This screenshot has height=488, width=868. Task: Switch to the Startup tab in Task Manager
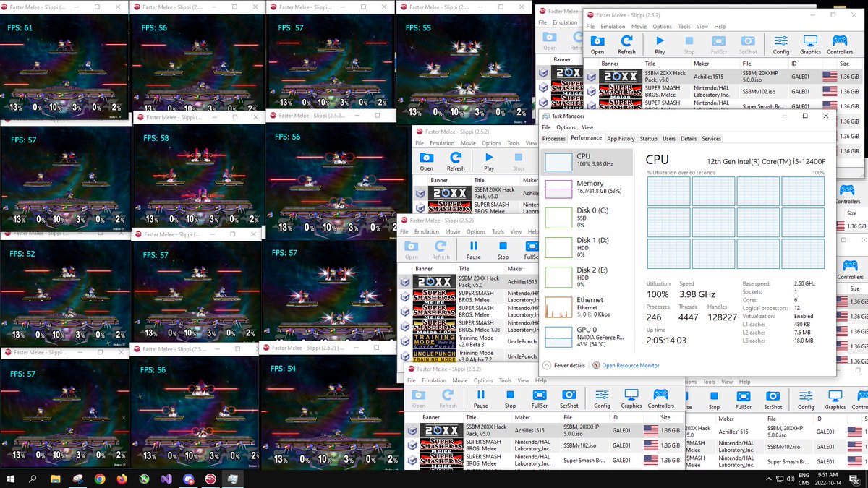649,139
